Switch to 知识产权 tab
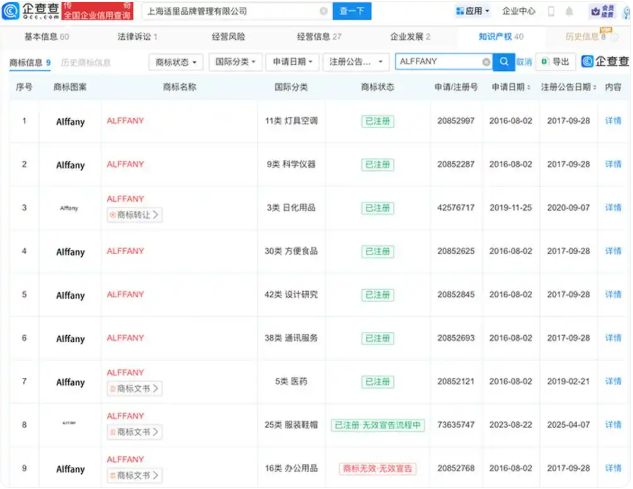 click(x=501, y=37)
